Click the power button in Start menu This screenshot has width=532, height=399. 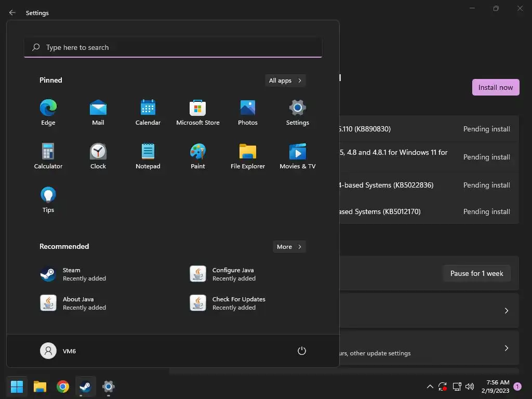click(x=302, y=351)
